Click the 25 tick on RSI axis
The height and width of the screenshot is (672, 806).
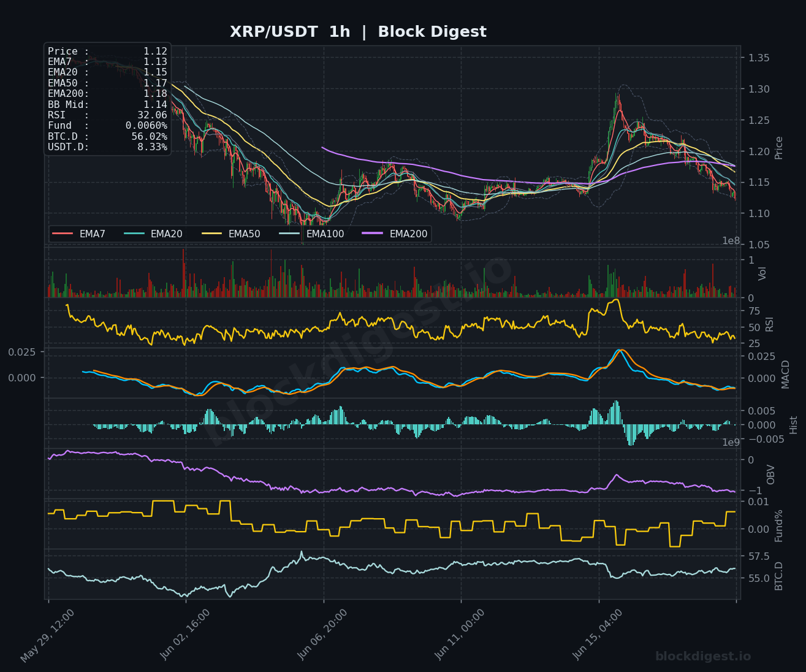point(753,343)
